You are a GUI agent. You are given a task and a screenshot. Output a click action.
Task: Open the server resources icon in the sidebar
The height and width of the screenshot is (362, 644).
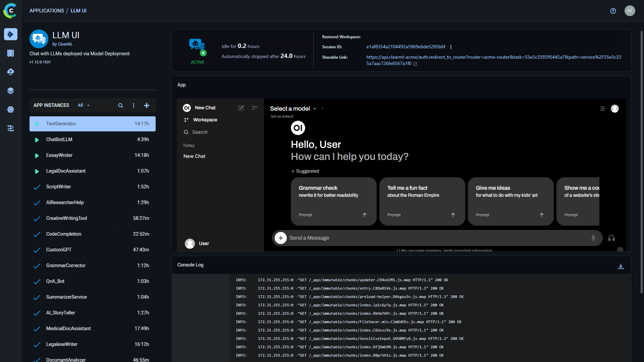click(x=11, y=53)
